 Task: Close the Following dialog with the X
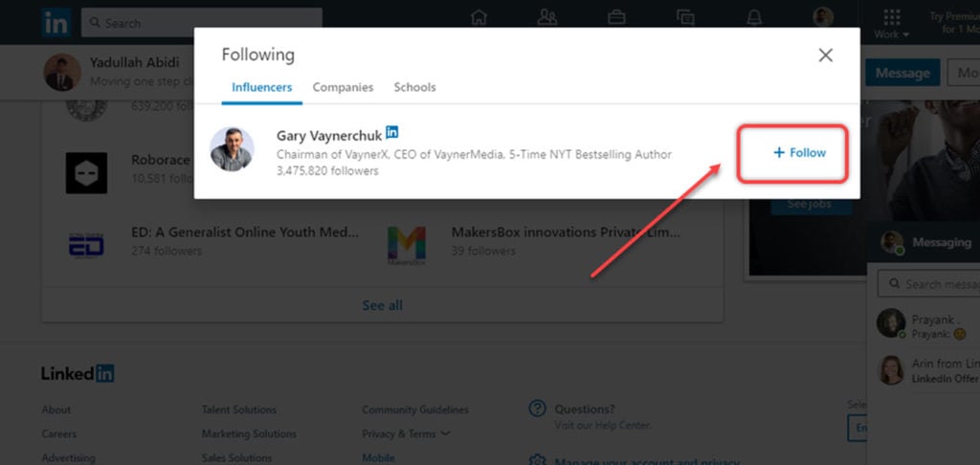click(826, 55)
